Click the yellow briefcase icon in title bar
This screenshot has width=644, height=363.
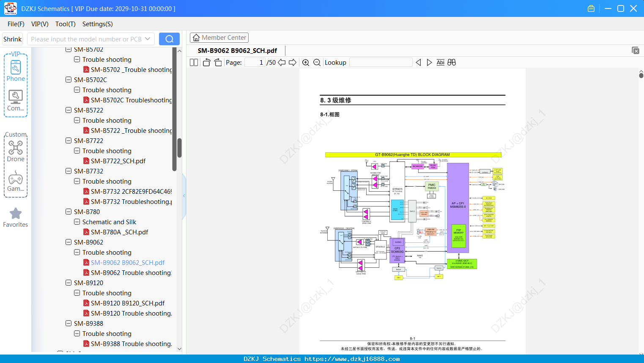pyautogui.click(x=591, y=8)
